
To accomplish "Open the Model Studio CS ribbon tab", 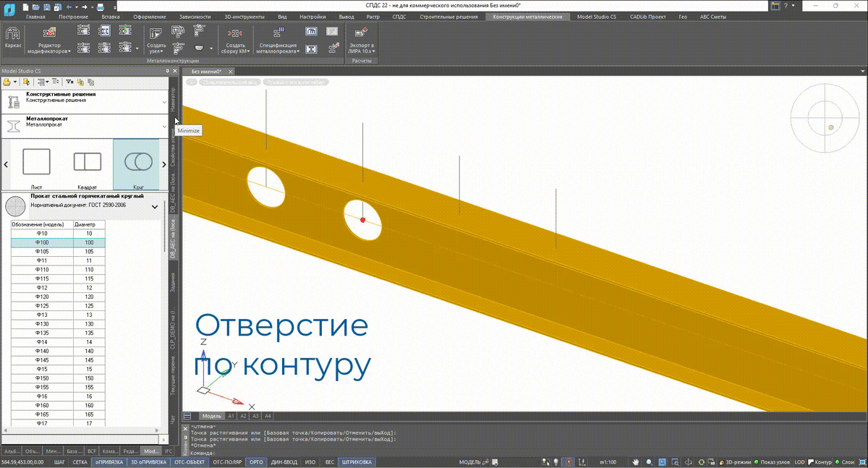I will pos(597,16).
